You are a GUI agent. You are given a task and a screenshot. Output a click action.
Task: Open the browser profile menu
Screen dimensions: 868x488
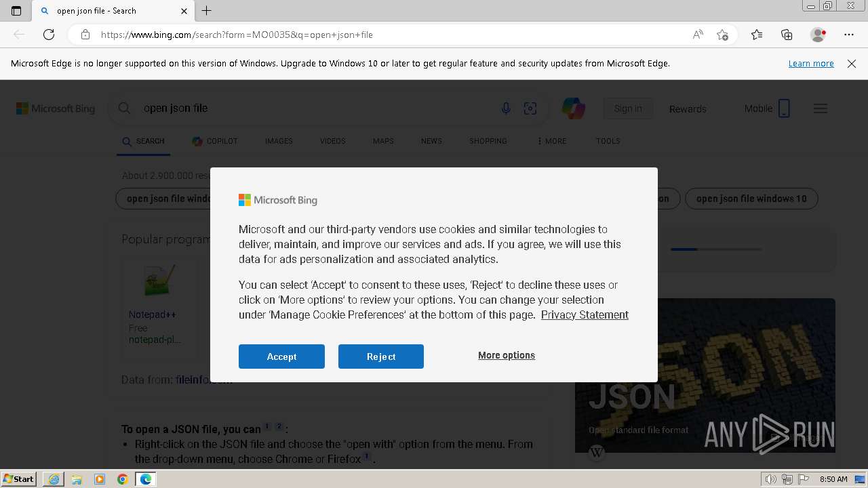(818, 35)
